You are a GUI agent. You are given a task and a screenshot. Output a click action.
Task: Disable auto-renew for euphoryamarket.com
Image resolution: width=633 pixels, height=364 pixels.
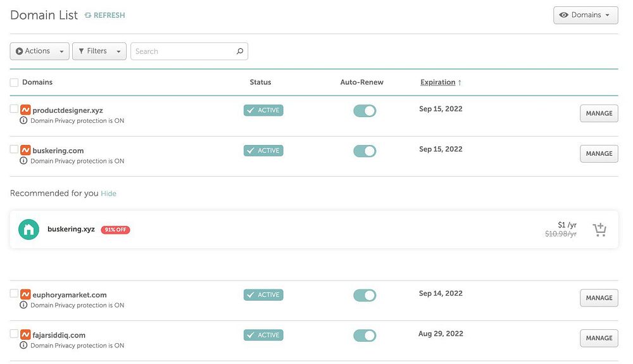pyautogui.click(x=365, y=296)
